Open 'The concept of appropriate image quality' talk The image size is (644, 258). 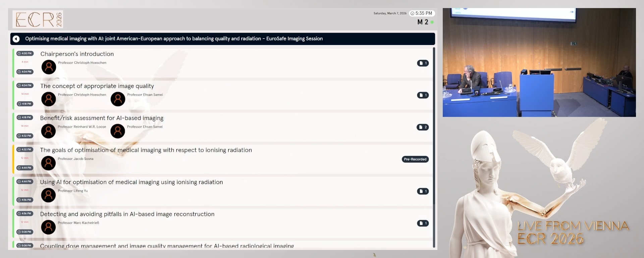(x=97, y=86)
